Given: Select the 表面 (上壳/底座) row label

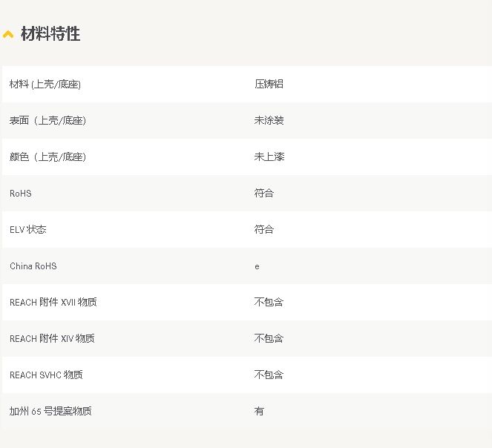Looking at the screenshot, I should [x=47, y=120].
